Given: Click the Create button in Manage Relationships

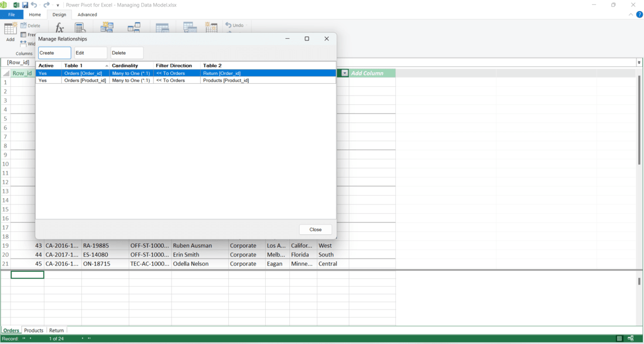Looking at the screenshot, I should (54, 53).
